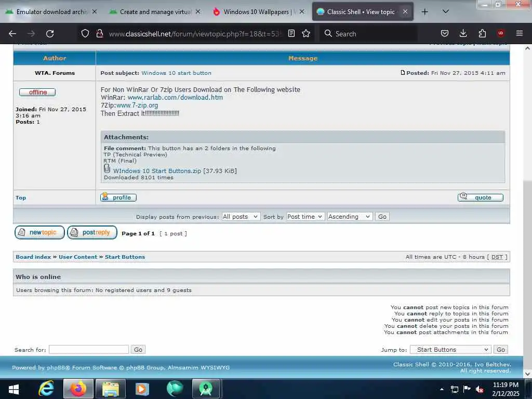Open the Almsamim WYSIWYG footer link
This screenshot has width=532, height=399.
[x=198, y=367]
